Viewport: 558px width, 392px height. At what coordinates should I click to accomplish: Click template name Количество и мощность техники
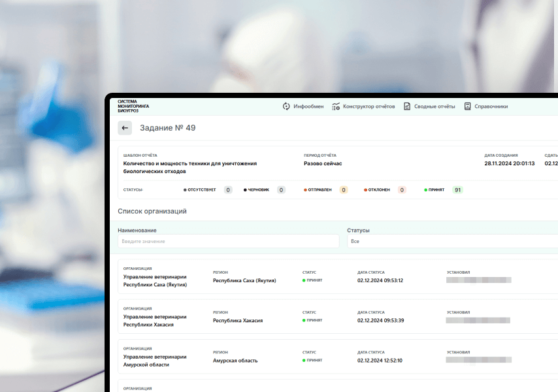click(190, 167)
